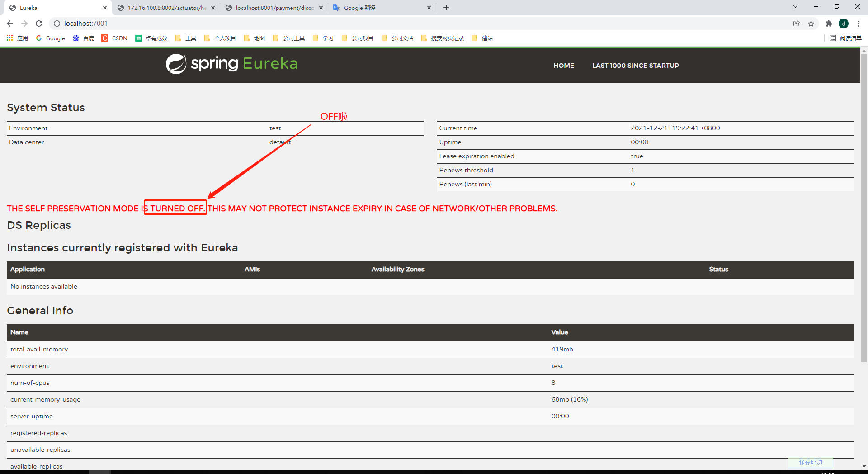Close the Google 翻译 tab
This screenshot has width=868, height=474.
click(x=429, y=8)
